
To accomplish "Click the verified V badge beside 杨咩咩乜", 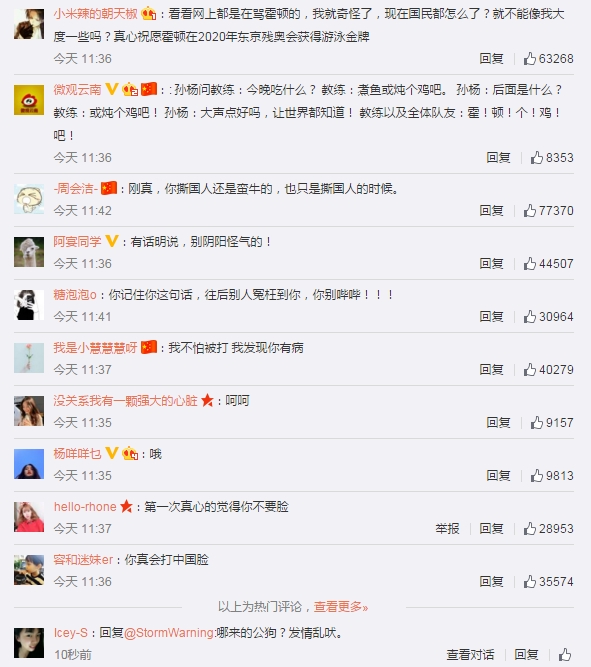I will tap(111, 453).
